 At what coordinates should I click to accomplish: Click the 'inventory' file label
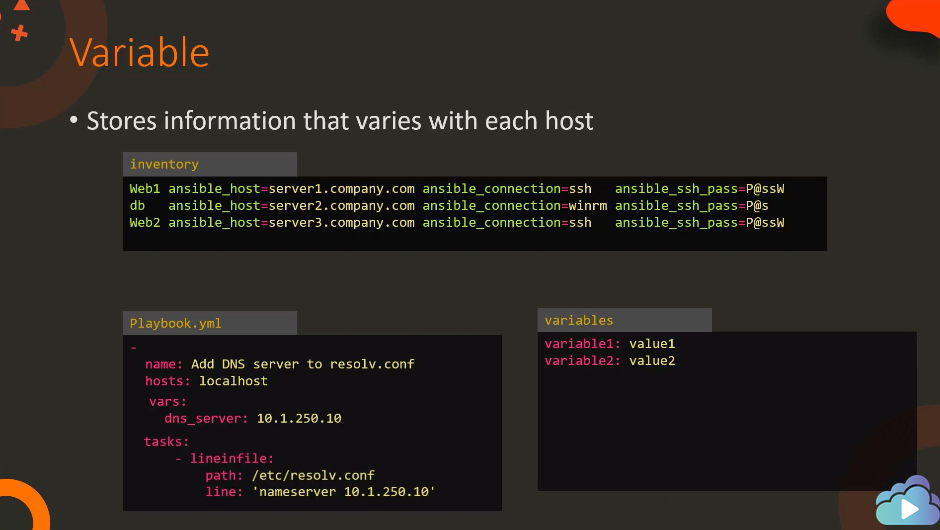coord(164,164)
